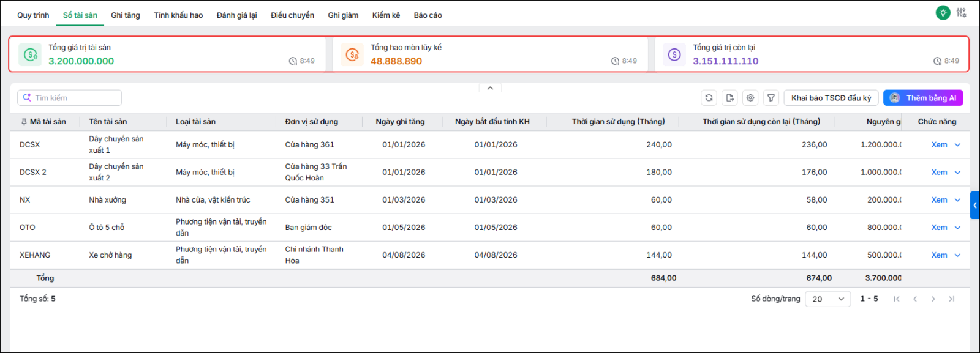980x353 pixels.
Task: Click the Thêm bằng AI button
Action: pos(923,98)
